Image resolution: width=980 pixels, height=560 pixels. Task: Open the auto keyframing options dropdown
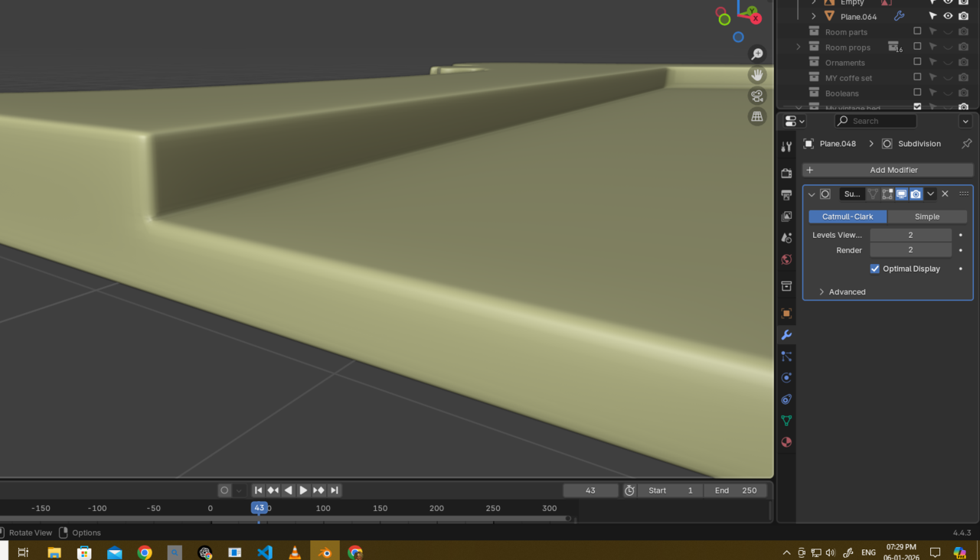click(x=239, y=490)
